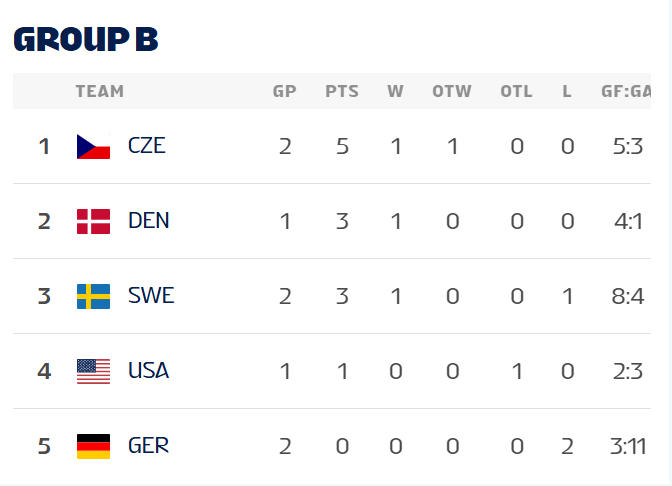This screenshot has width=672, height=486.
Task: Open the CZE team link
Action: pos(147,146)
